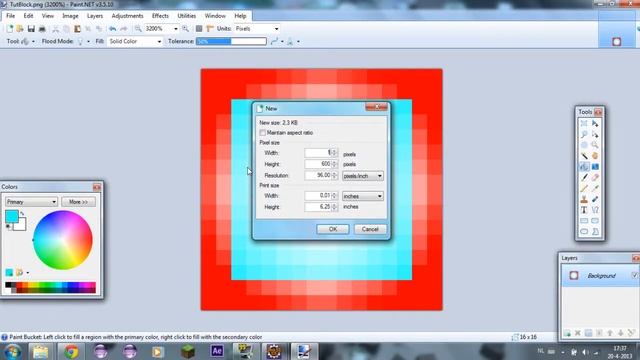The height and width of the screenshot is (360, 640).
Task: Click the primary color swatch
Action: (12, 216)
